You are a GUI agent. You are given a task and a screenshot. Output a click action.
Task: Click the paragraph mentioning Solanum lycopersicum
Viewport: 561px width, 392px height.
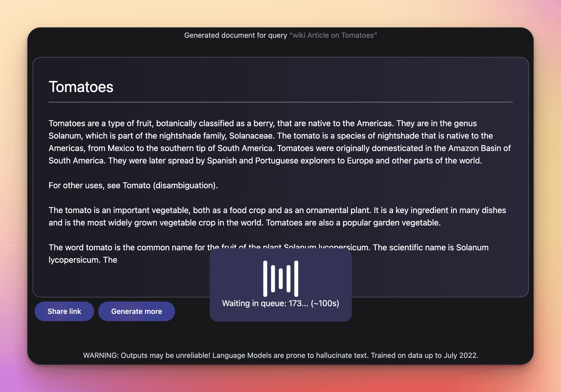coord(269,254)
